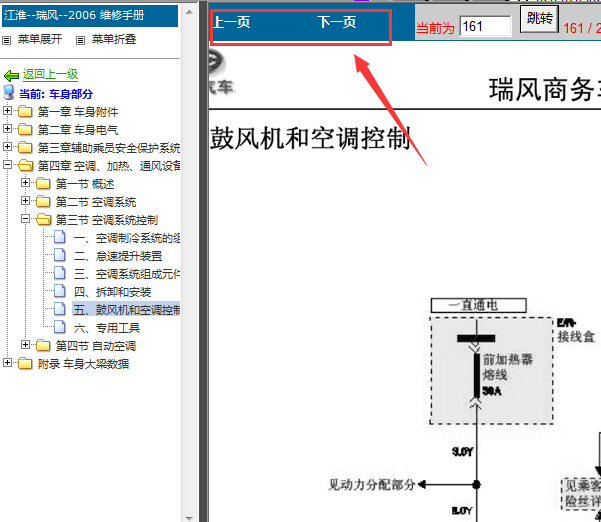This screenshot has height=522, width=601.
Task: Click the 第二章 车身电气 folder icon
Action: 25,129
